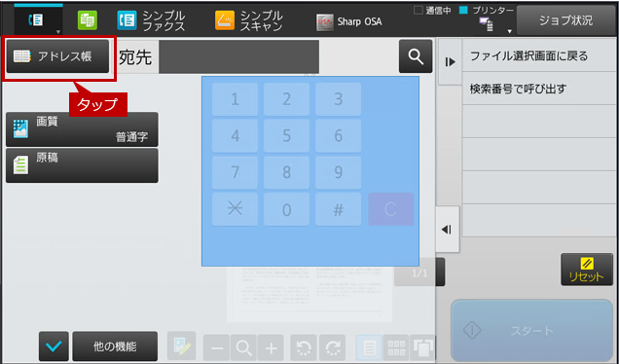The image size is (619, 364).
Task: Click the plus zoom-in icon
Action: click(x=271, y=347)
